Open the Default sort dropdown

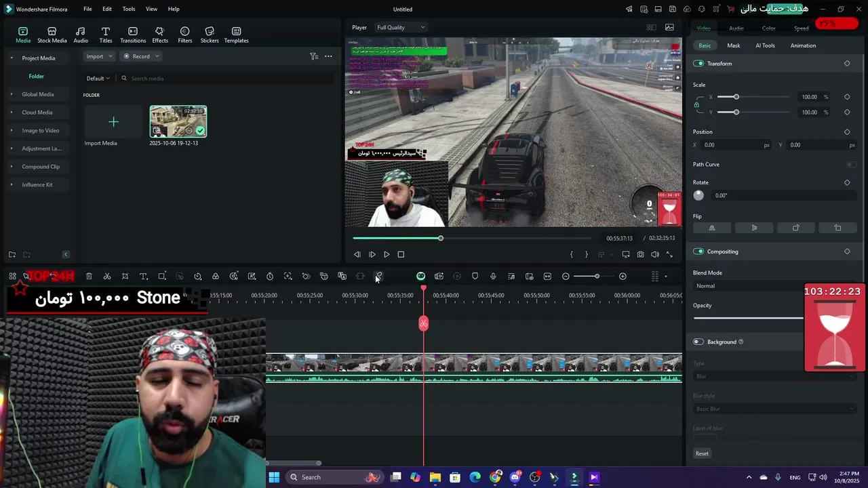[98, 79]
